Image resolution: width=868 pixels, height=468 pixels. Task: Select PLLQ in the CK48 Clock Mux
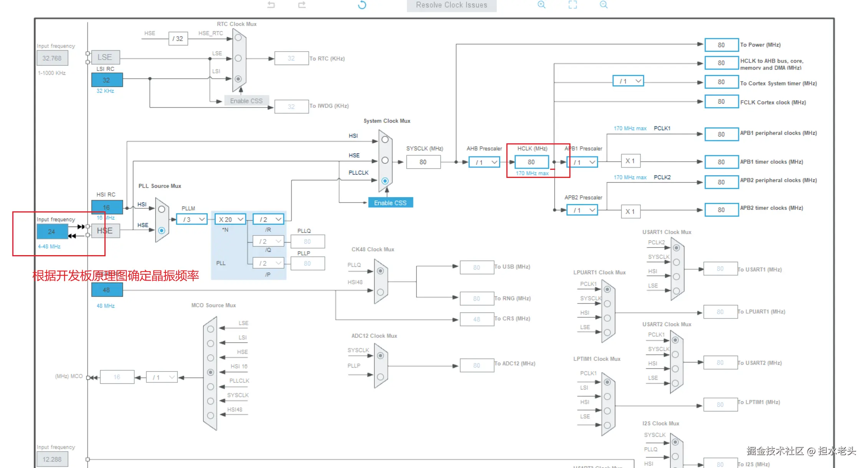pyautogui.click(x=380, y=271)
